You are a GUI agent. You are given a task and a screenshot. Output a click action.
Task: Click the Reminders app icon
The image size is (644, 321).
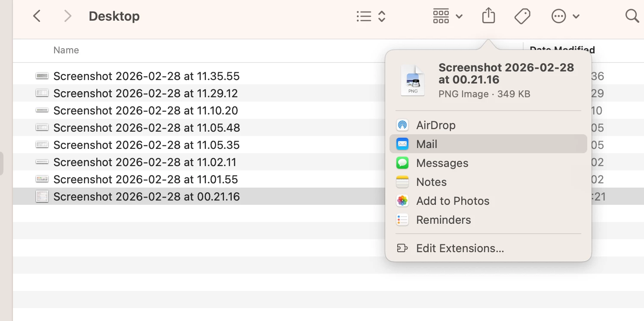point(402,220)
